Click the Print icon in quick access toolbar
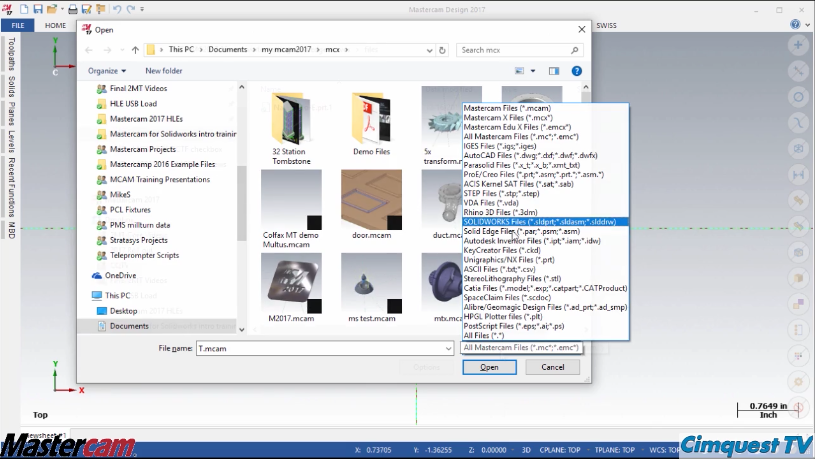 (x=73, y=9)
